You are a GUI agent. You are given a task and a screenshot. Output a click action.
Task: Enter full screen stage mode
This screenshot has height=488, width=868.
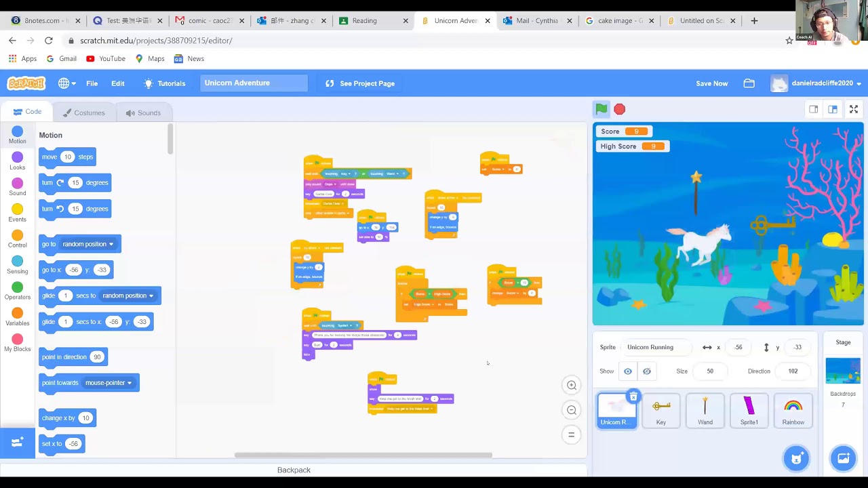854,109
